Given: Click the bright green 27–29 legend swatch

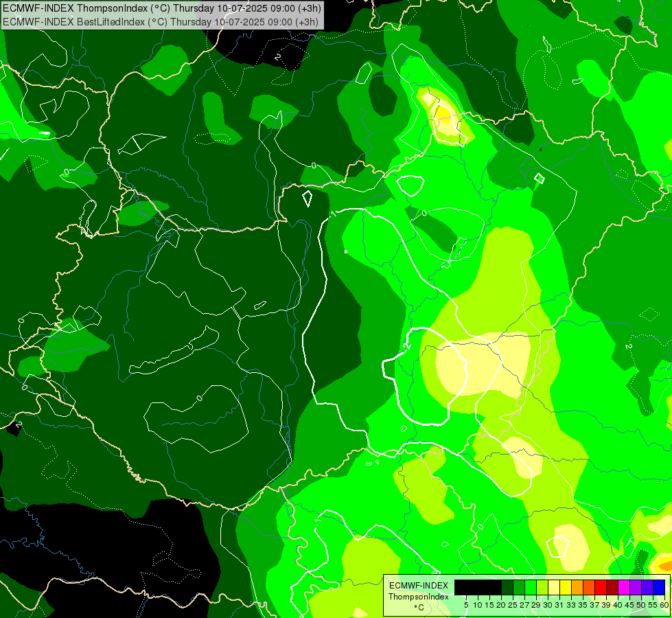Looking at the screenshot, I should tap(531, 587).
